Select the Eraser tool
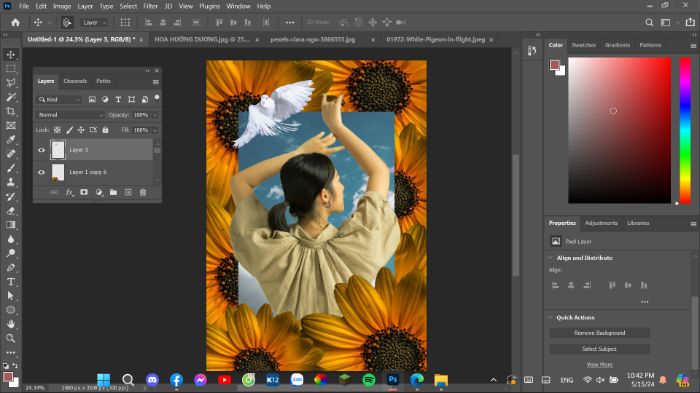The width and height of the screenshot is (700, 393). pos(11,211)
